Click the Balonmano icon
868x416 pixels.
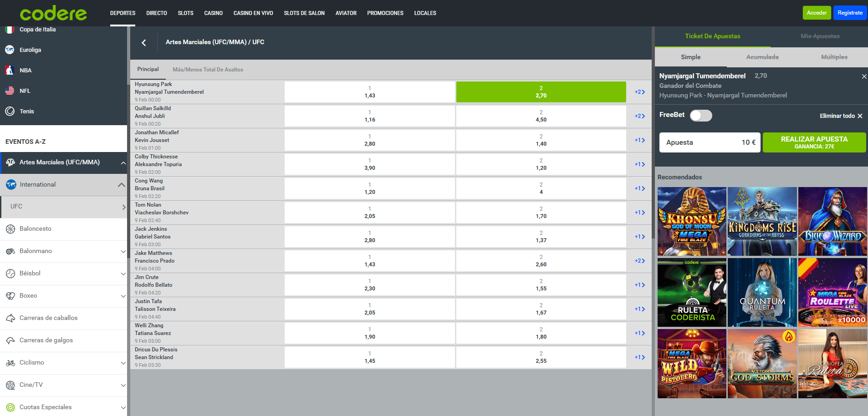(10, 251)
